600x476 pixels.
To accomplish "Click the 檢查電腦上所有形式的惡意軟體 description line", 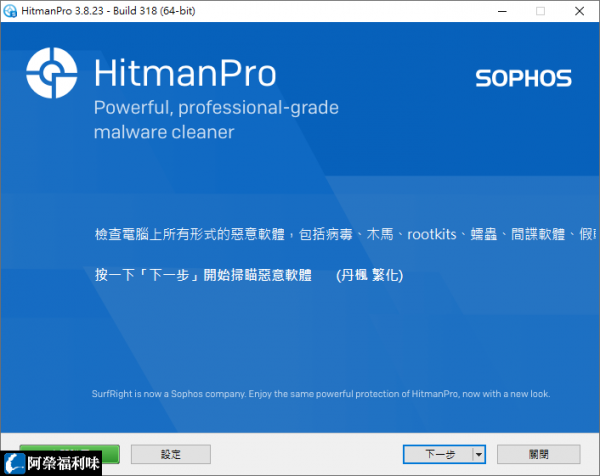I will (x=346, y=234).
